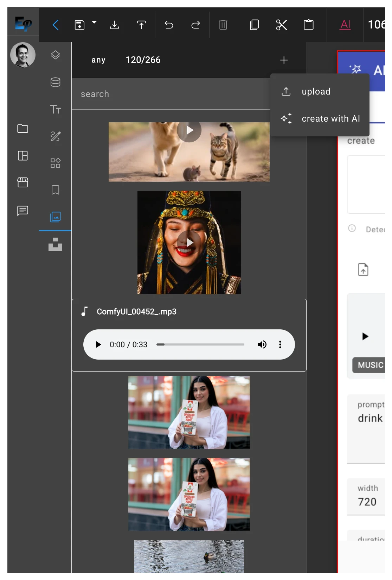The image size is (392, 580).
Task: Undo the last action
Action: (169, 25)
